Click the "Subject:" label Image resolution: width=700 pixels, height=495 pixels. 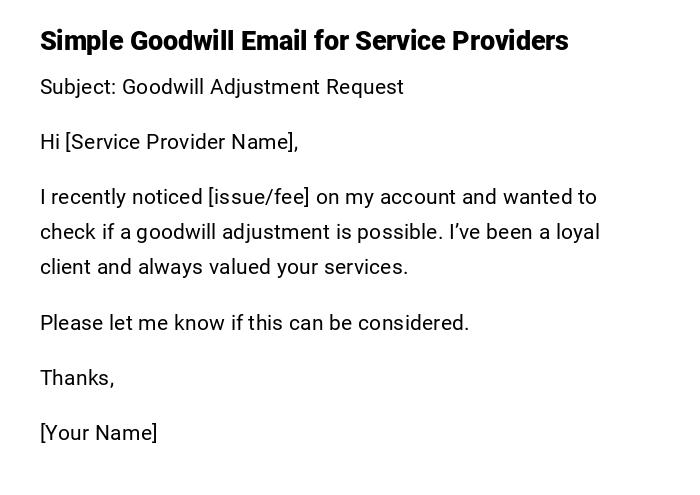pos(78,87)
